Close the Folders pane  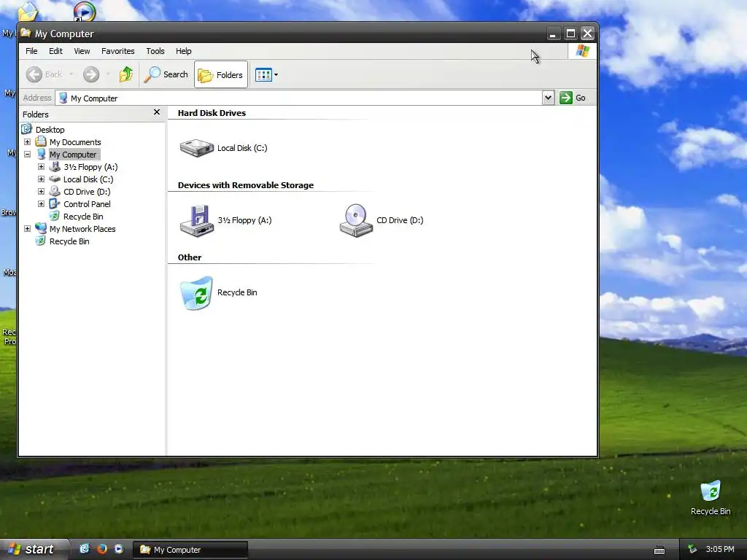coord(157,112)
